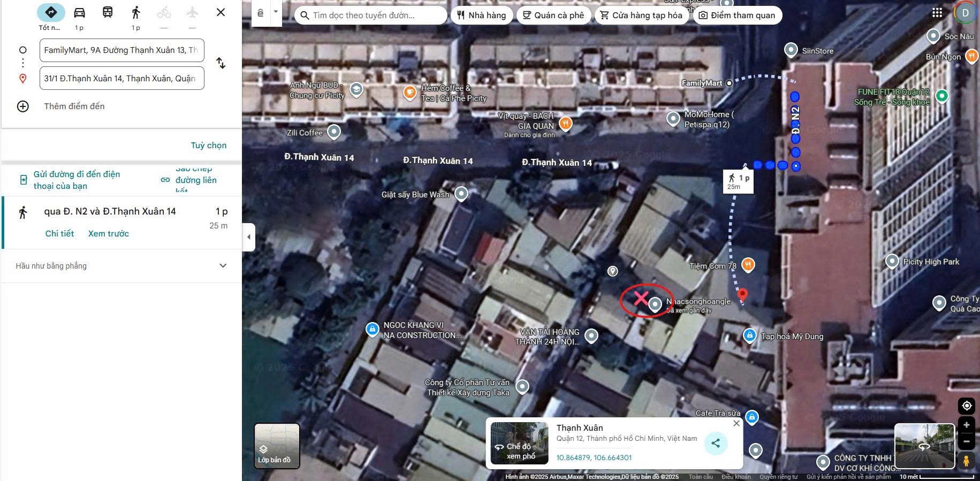Open Chi tiết route details
The height and width of the screenshot is (481, 980).
[x=59, y=233]
